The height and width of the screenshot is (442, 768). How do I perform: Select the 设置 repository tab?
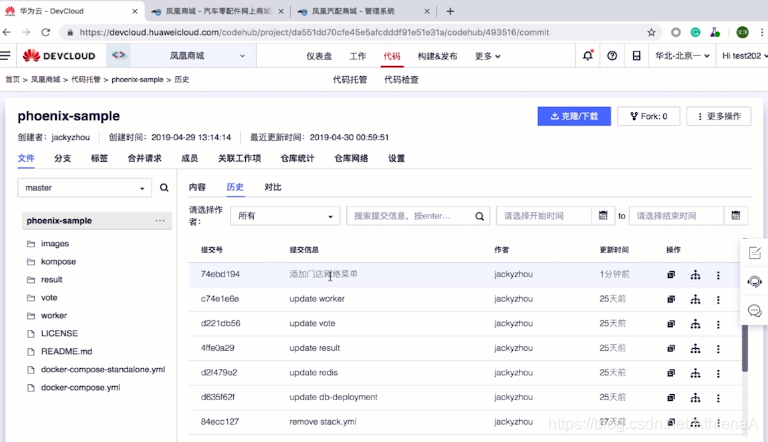tap(396, 158)
